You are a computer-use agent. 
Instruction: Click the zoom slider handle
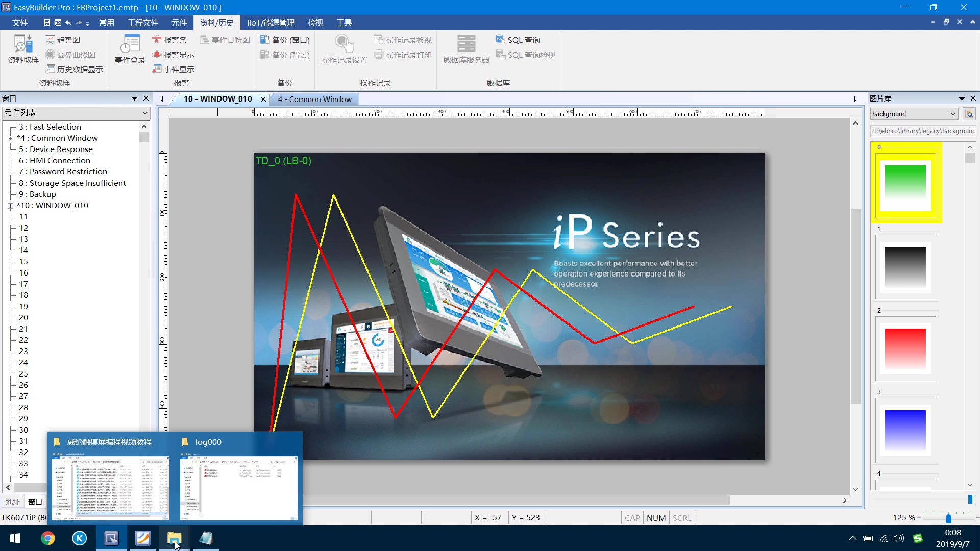point(948,518)
